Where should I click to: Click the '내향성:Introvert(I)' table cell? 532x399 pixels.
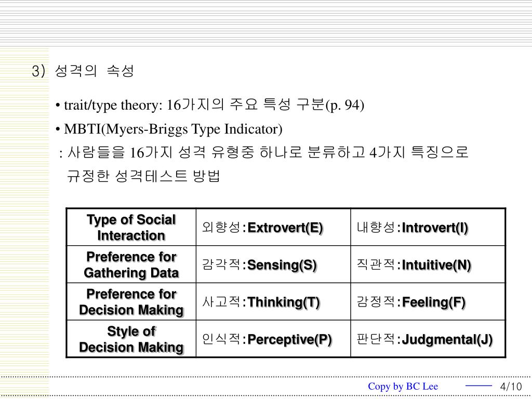pyautogui.click(x=428, y=227)
